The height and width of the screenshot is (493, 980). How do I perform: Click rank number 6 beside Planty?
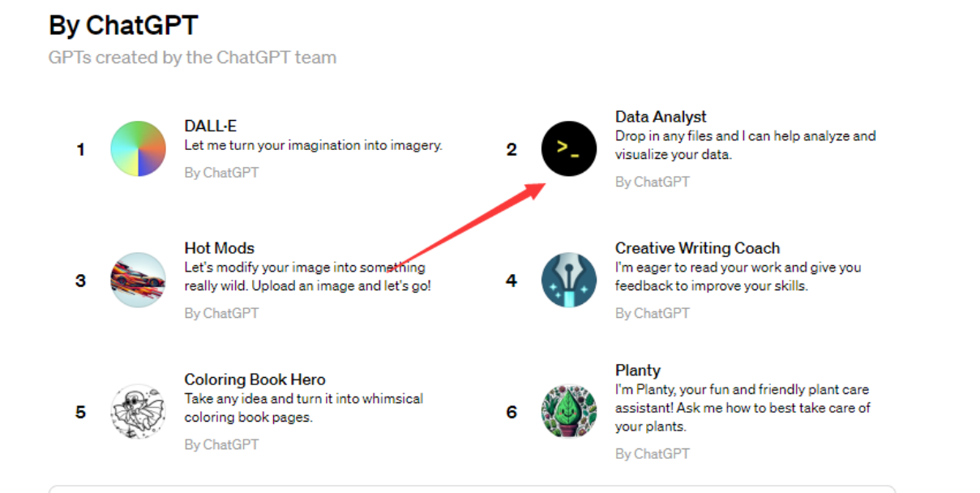tap(511, 413)
